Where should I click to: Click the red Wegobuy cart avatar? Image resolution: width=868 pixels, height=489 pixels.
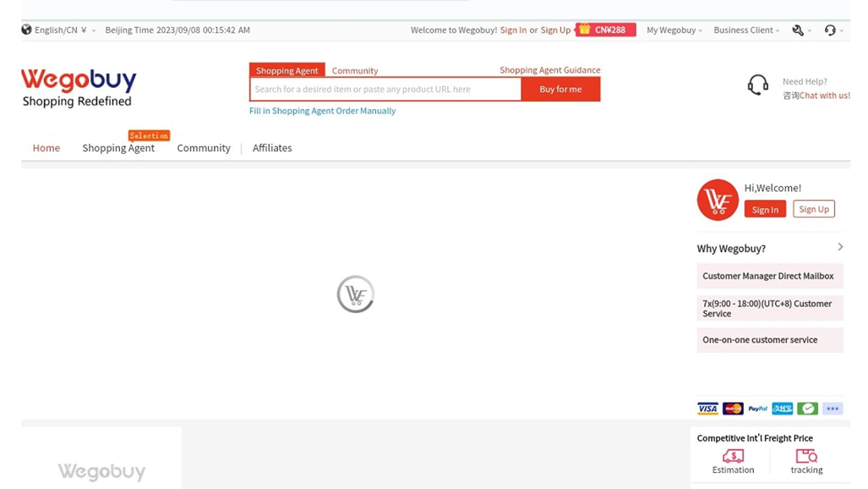[718, 200]
